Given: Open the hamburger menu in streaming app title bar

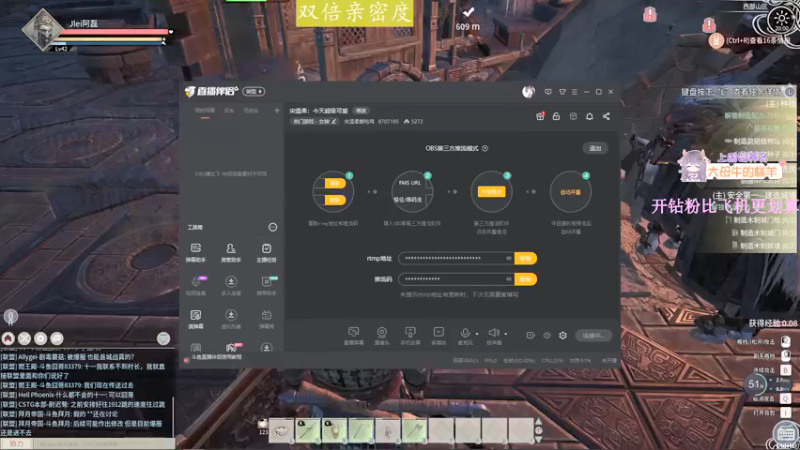Looking at the screenshot, I should tap(574, 92).
